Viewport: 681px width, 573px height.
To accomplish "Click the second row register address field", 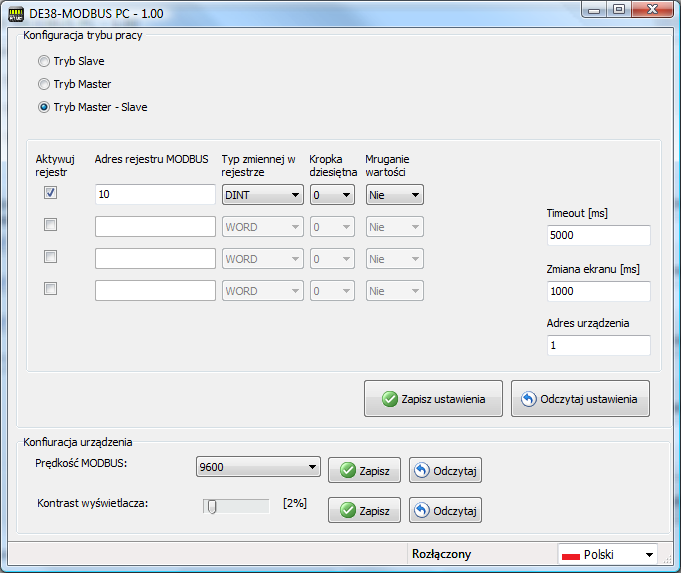I will 155,226.
